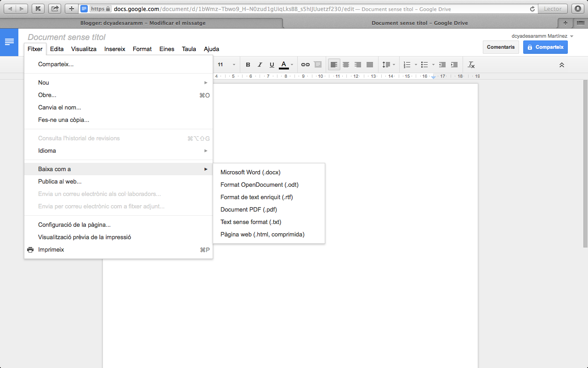Click the browser share icon

click(x=55, y=9)
